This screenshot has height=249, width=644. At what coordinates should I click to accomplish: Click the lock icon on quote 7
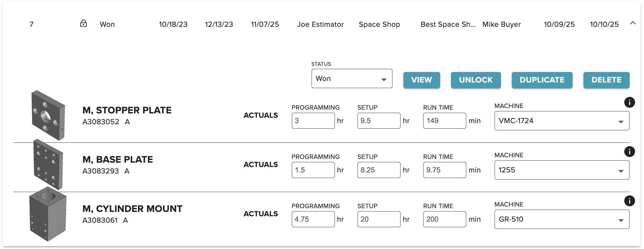[x=84, y=24]
